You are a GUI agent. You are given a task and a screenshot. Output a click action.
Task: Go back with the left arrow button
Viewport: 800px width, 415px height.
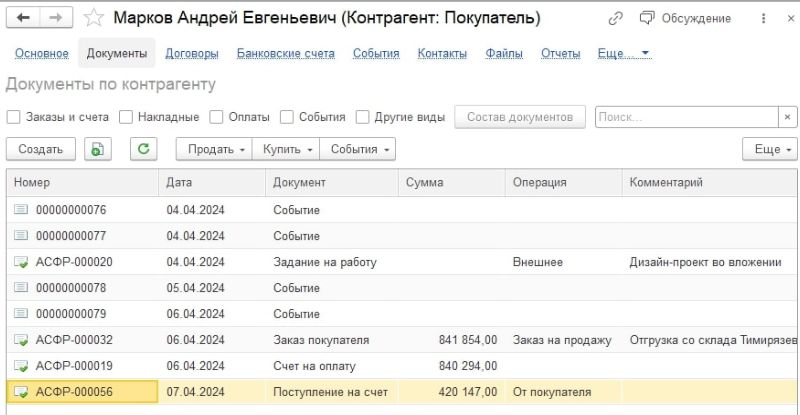(x=22, y=18)
